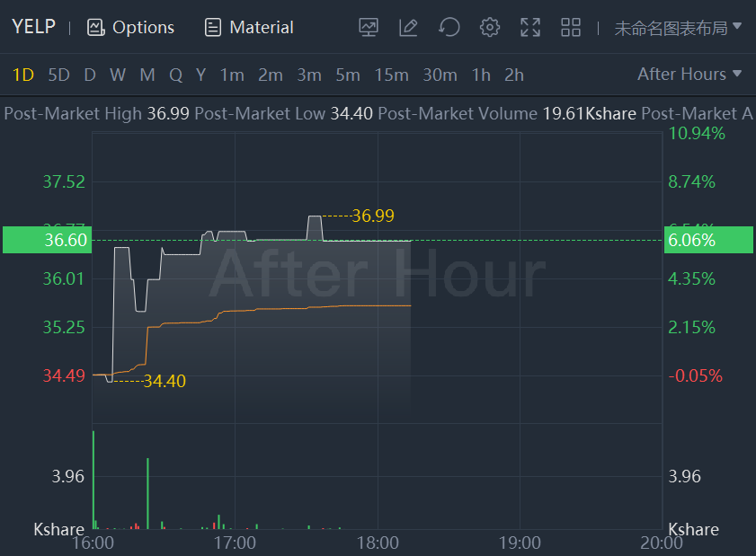Click the 36.60 current price label
756x556 pixels.
click(66, 240)
